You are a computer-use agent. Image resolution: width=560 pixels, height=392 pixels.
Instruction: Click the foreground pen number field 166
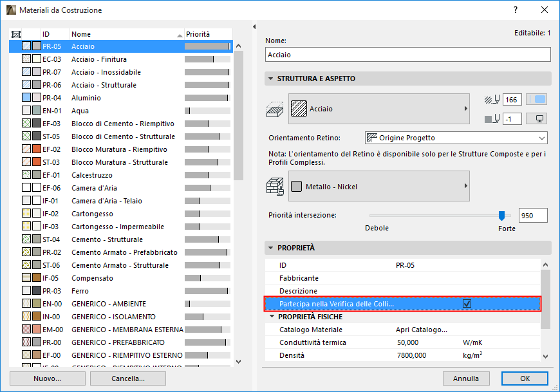pos(512,100)
